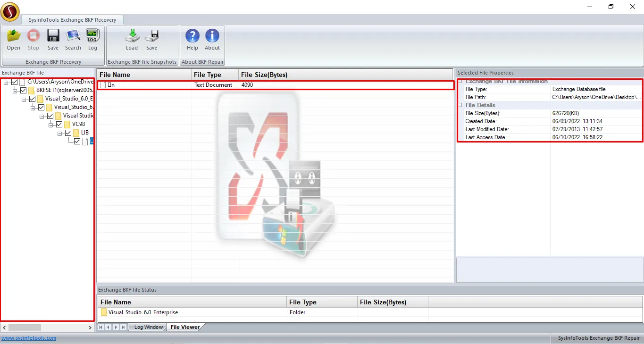Go to next tab using navigation arrow
644x344 pixels.
[x=116, y=327]
